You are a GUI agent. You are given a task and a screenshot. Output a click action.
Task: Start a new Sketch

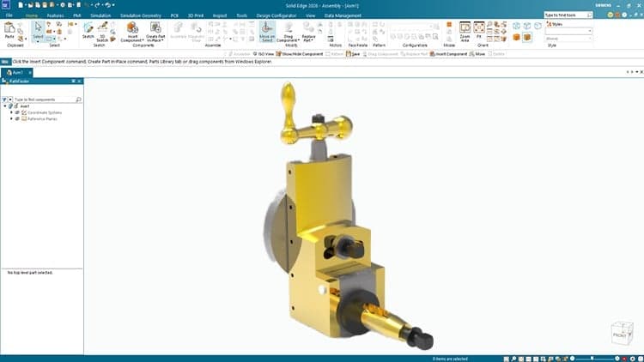(88, 30)
